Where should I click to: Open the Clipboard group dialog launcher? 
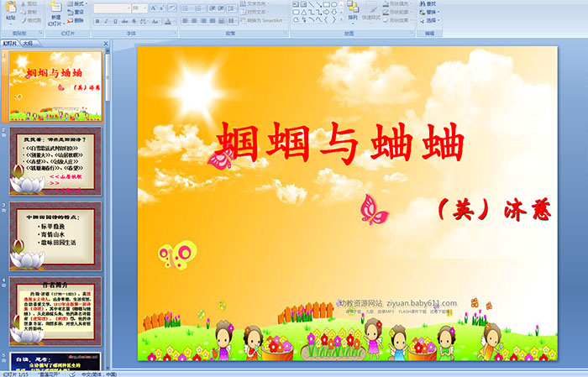click(41, 33)
